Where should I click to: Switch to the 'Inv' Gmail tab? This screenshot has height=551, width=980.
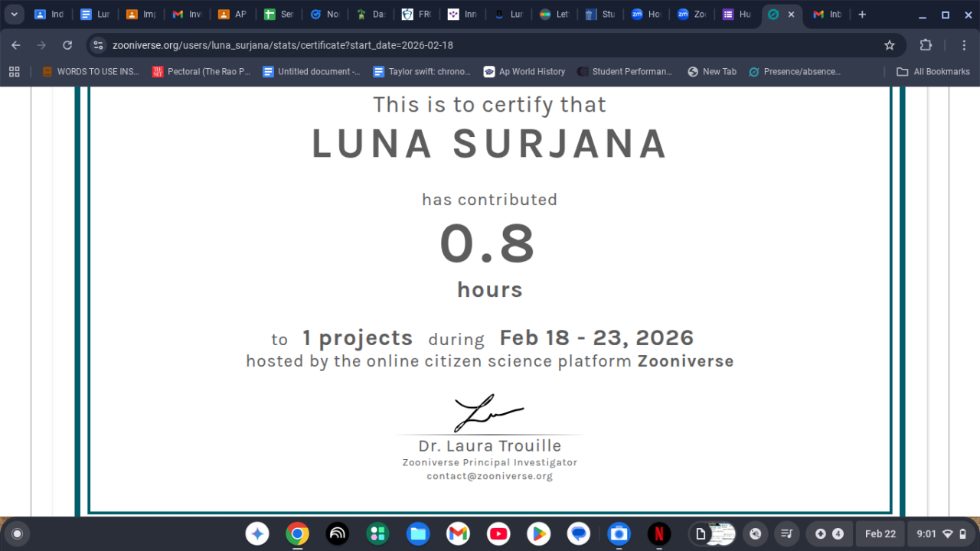click(x=187, y=15)
